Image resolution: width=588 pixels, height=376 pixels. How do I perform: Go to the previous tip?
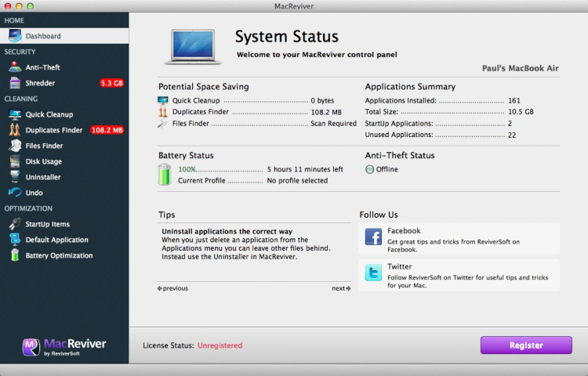tap(172, 288)
